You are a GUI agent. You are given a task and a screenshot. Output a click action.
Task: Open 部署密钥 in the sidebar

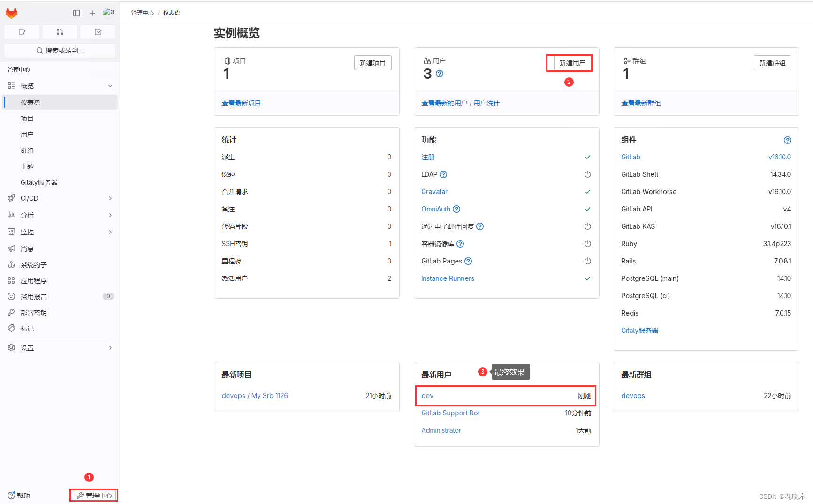coord(60,313)
